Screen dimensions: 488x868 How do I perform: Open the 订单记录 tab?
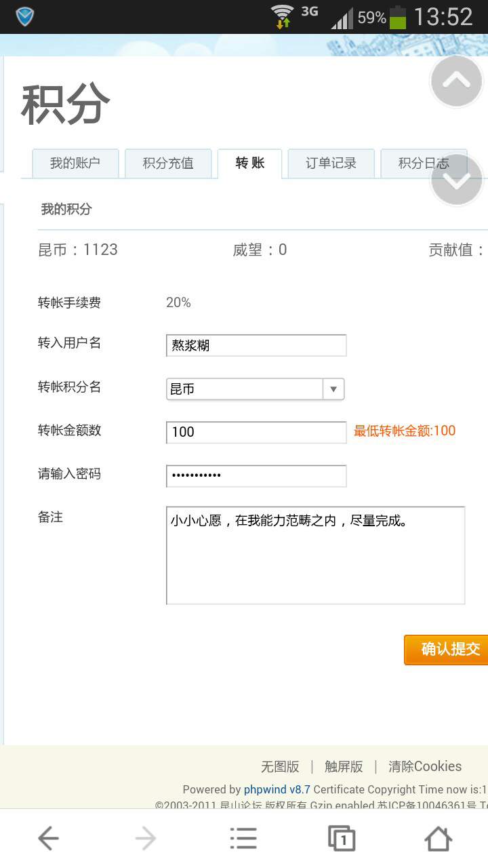(331, 163)
